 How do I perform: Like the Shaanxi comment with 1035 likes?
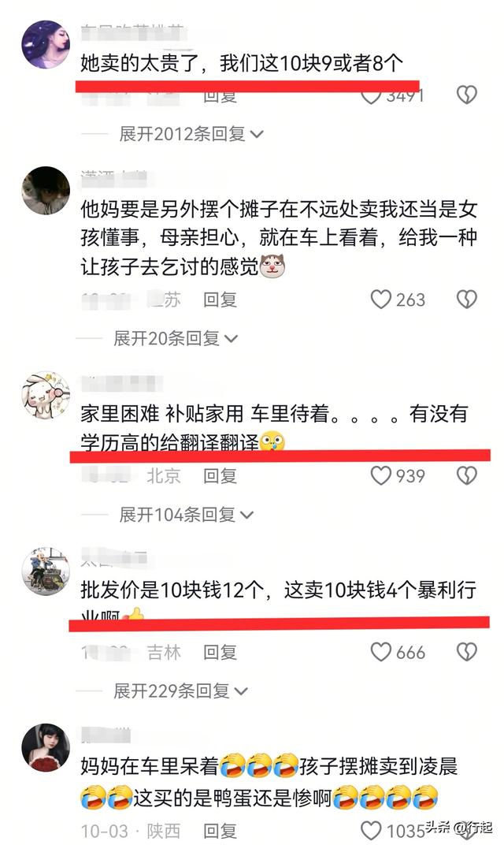(x=370, y=831)
